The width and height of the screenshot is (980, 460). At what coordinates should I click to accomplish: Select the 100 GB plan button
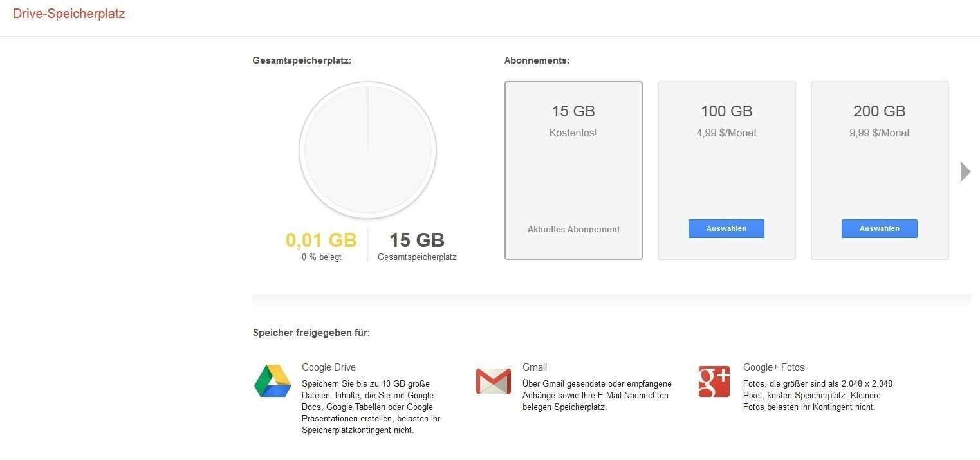(x=726, y=228)
